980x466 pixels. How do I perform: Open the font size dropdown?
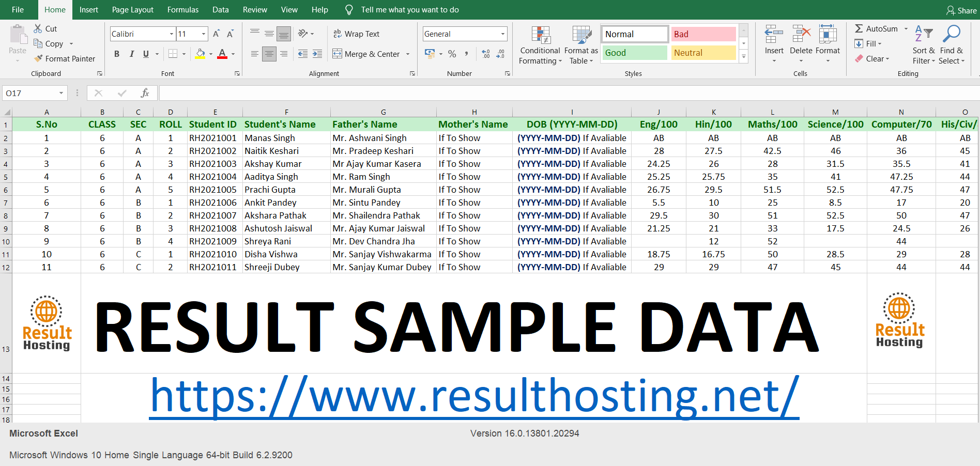(x=204, y=34)
